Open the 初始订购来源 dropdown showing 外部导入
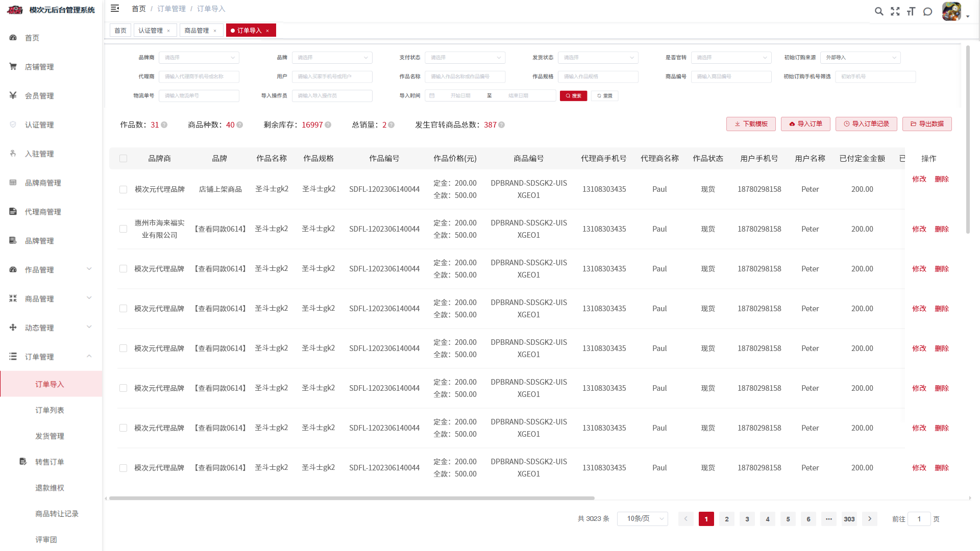 [x=861, y=58]
